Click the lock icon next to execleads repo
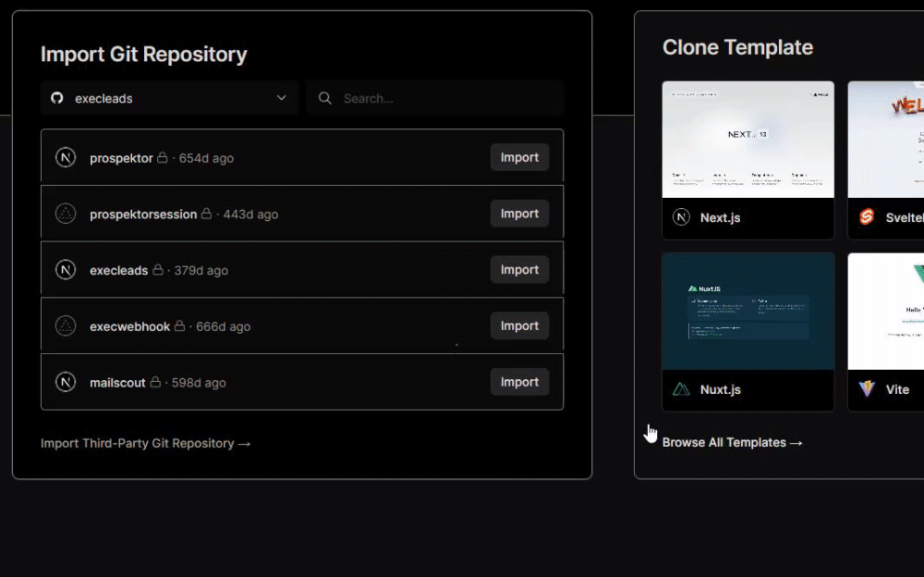The height and width of the screenshot is (577, 924). click(158, 269)
